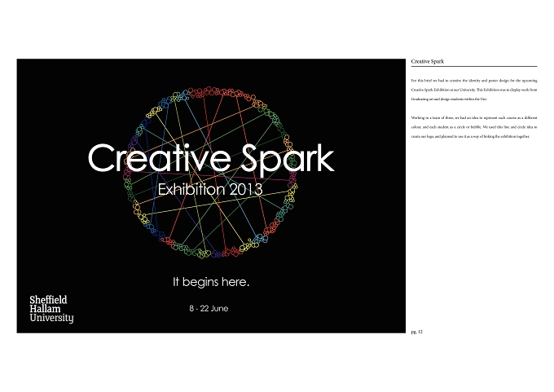Click the '8 - 22 June' date text
The image size is (554, 392).
209,309
